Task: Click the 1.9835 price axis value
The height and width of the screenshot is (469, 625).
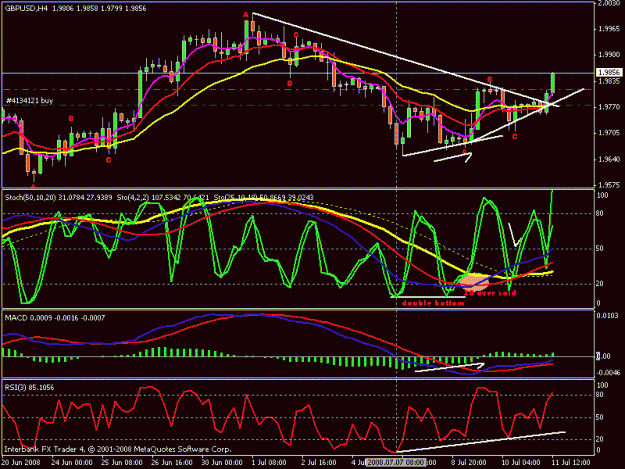Action: (609, 81)
